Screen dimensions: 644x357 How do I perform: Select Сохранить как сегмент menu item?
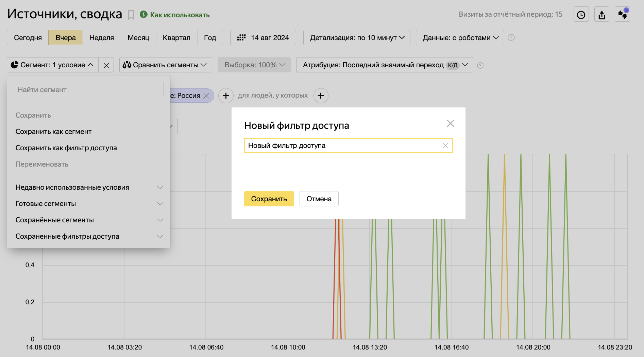click(53, 132)
